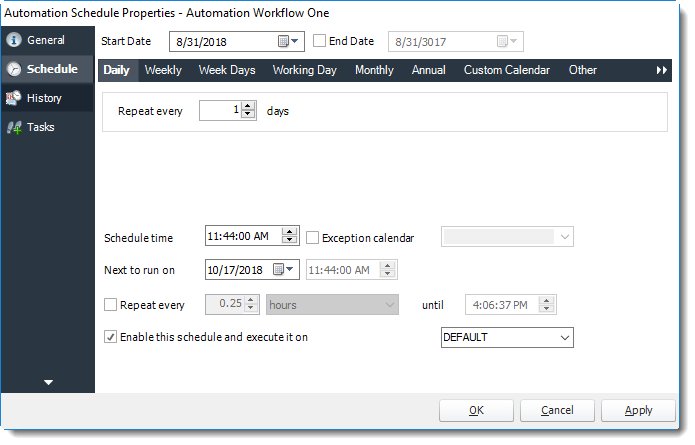Click the Schedule clock icon
The image size is (695, 445).
[x=14, y=69]
